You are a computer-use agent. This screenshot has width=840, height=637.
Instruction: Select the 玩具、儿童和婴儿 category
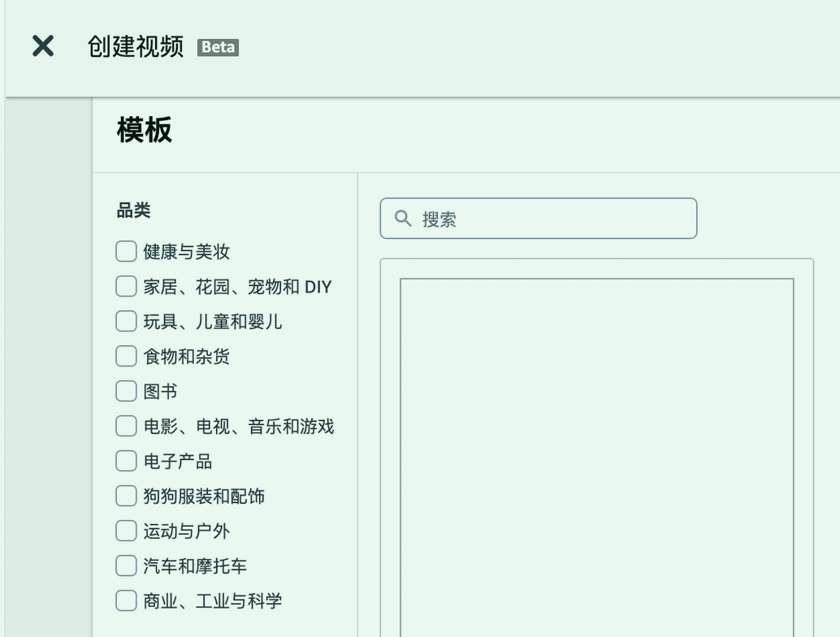coord(126,321)
